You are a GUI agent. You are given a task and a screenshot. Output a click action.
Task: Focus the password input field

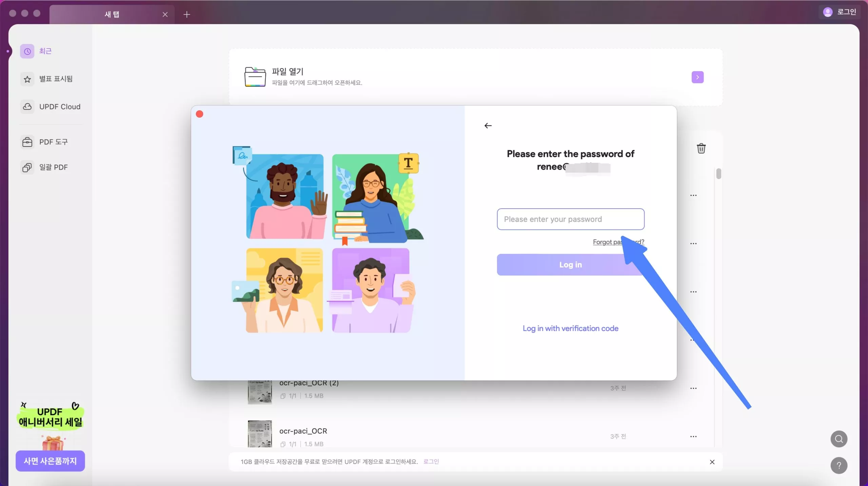[570, 219]
